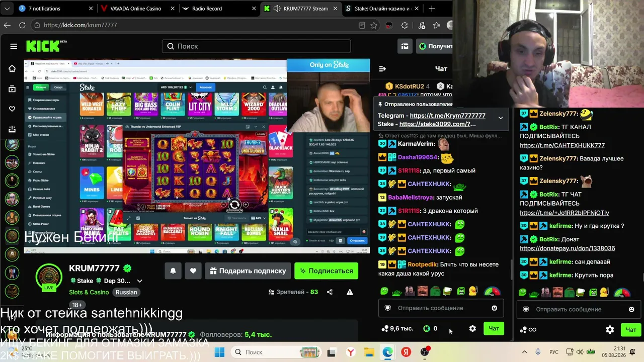Image resolution: width=644 pixels, height=362 pixels.
Task: Open the browser extensions puzzle icon
Action: (x=405, y=25)
